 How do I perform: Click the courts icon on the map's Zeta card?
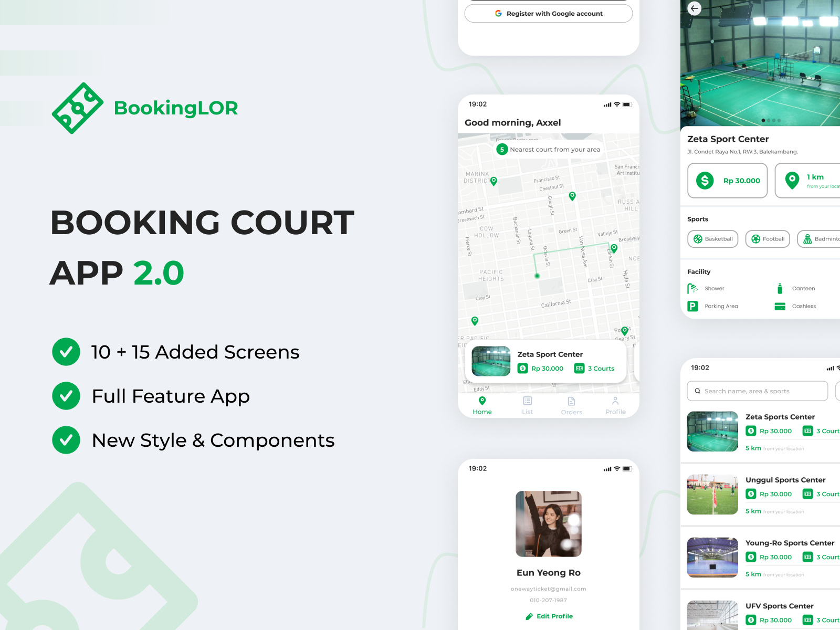coord(579,369)
